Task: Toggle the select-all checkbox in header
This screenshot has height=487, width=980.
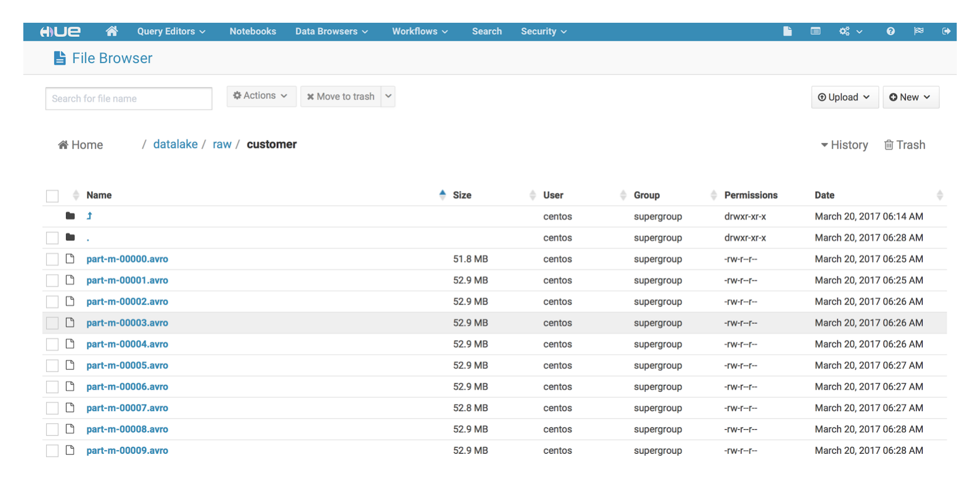Action: point(52,196)
